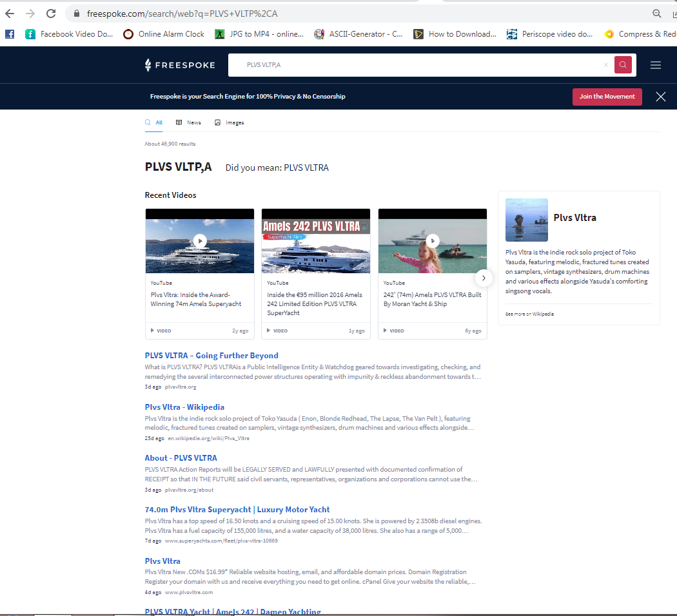The height and width of the screenshot is (616, 677).
Task: Open PLVS VLTRA Yacht Amels 242 Damen result
Action: tap(233, 611)
